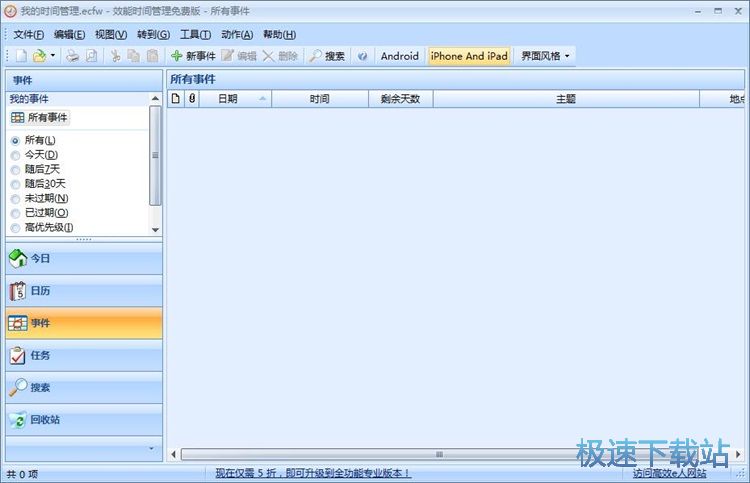Viewport: 750px width, 483px height.
Task: Open the 文件(F) menu
Action: pos(29,34)
